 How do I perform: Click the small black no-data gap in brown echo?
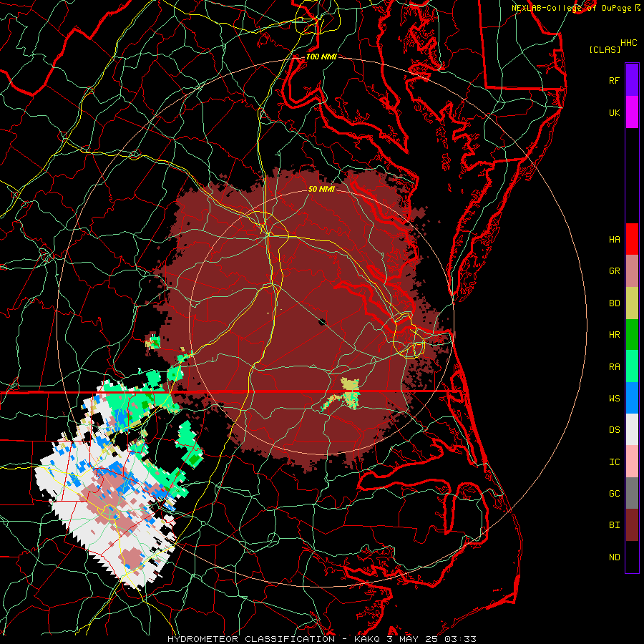323,321
